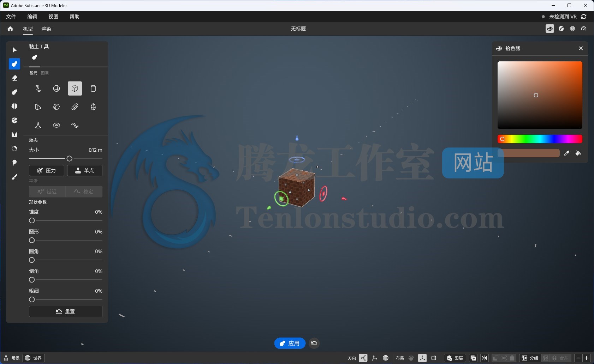The height and width of the screenshot is (364, 594).
Task: Choose the Eraser tool
Action: pos(14,78)
